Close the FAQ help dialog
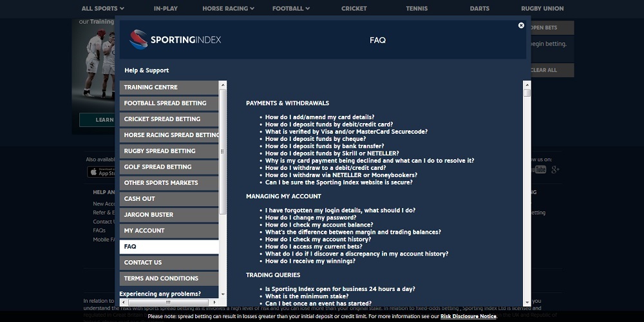The width and height of the screenshot is (644, 322). [x=521, y=25]
